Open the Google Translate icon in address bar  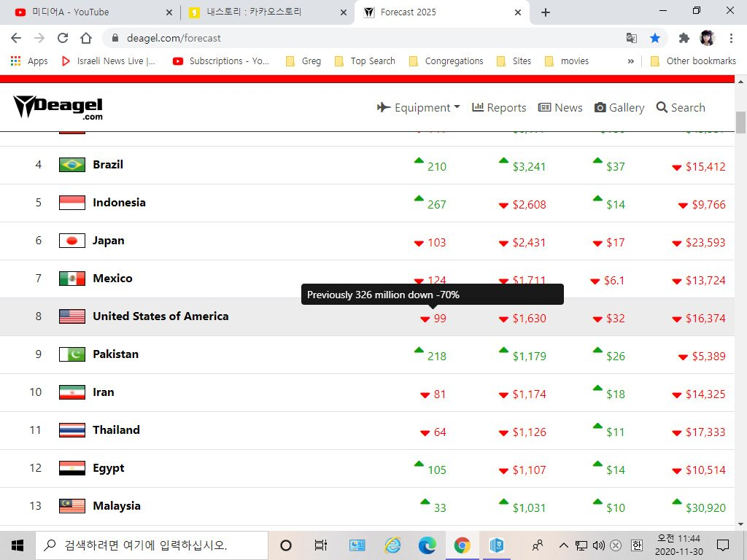point(632,38)
